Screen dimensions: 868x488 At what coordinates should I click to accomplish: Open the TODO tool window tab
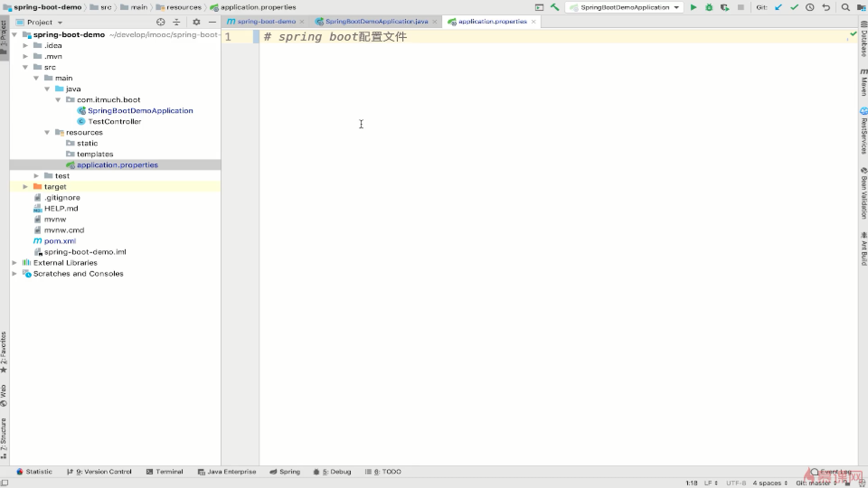pos(383,471)
